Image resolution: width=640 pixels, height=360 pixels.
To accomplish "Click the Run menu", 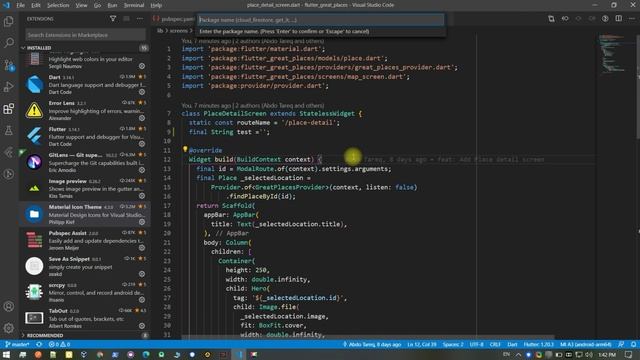I will coord(112,5).
